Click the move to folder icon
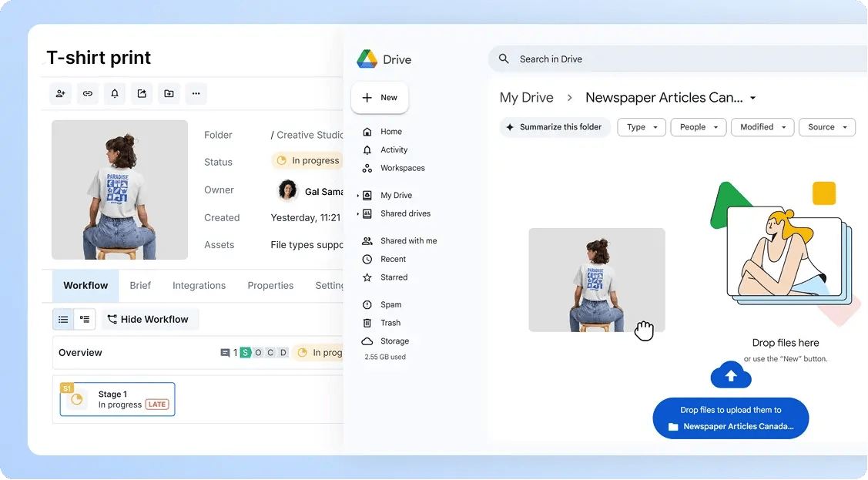 coord(169,93)
